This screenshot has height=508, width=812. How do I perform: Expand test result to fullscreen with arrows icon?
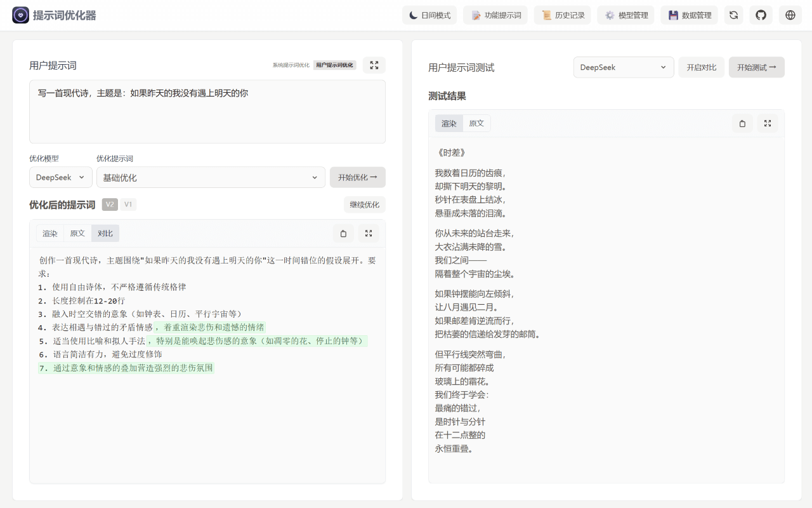(x=768, y=123)
